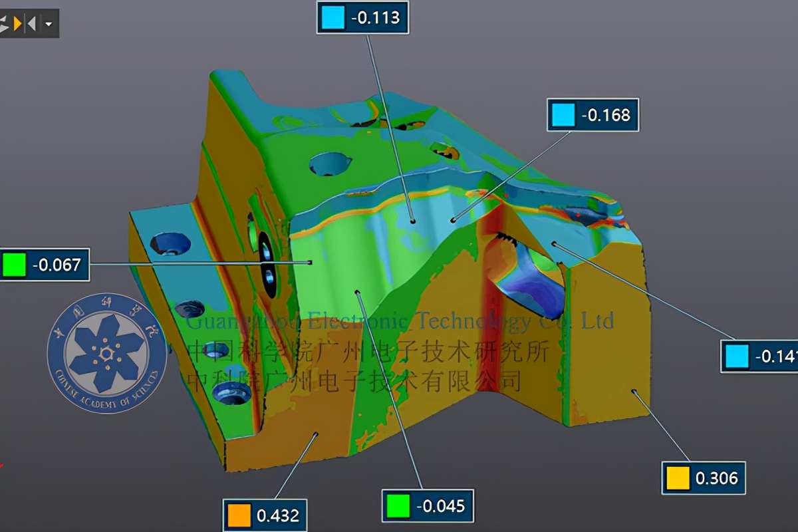Select the 0.432 deviation value
The width and height of the screenshot is (798, 532).
click(x=278, y=515)
